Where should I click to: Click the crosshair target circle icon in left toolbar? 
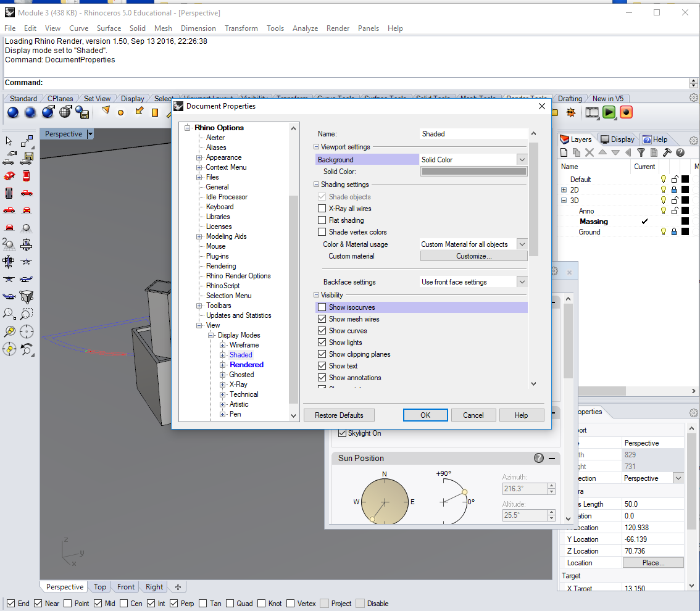[x=27, y=331]
